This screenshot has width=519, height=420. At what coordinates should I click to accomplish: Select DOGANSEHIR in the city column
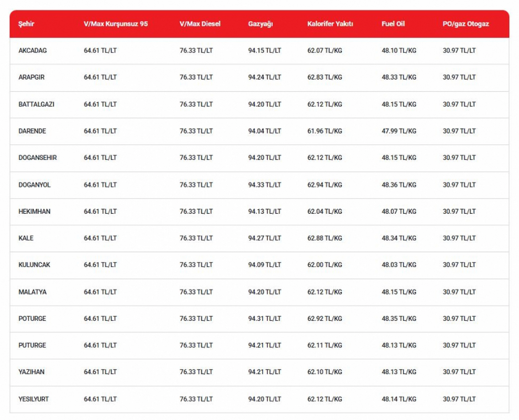click(x=38, y=158)
